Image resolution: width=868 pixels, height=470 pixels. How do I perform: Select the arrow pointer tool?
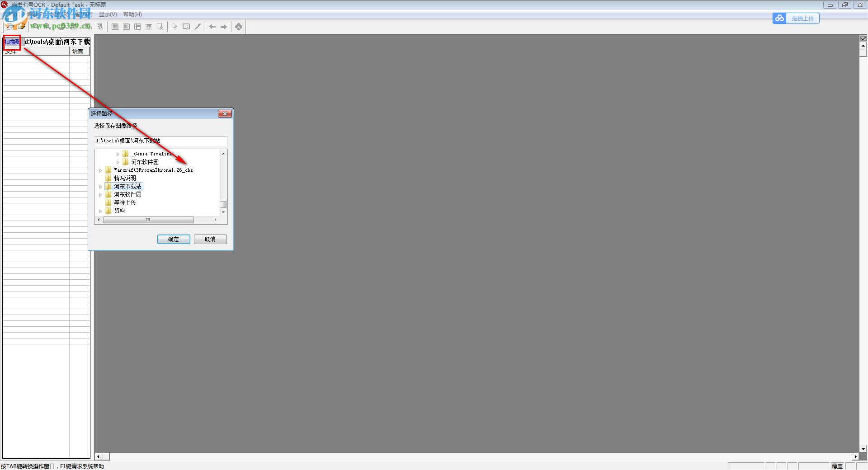tap(175, 27)
